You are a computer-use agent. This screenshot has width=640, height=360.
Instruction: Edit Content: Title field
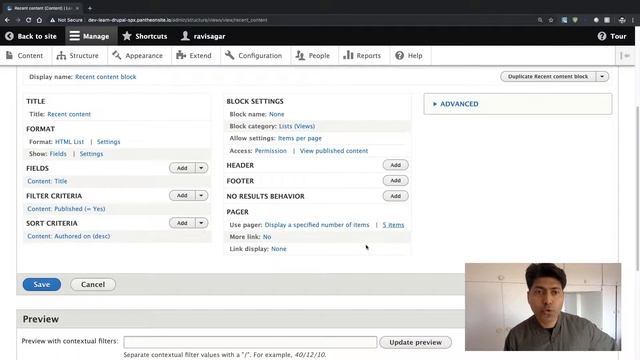pos(47,181)
